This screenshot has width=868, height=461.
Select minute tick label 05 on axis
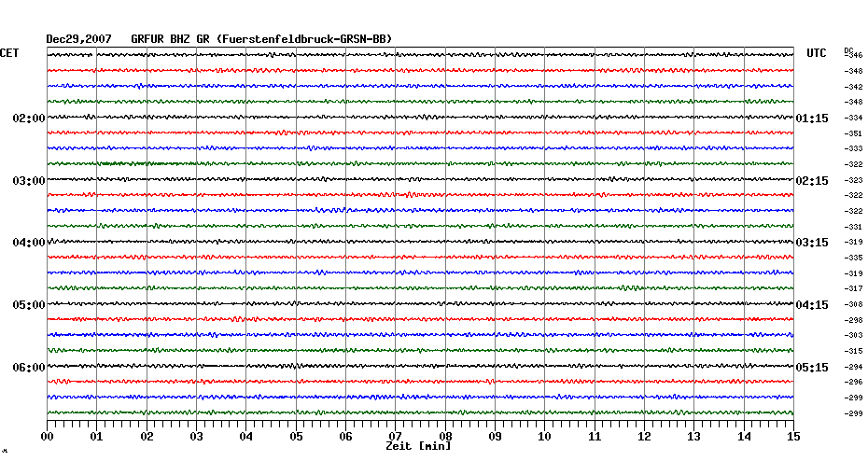pyautogui.click(x=296, y=437)
